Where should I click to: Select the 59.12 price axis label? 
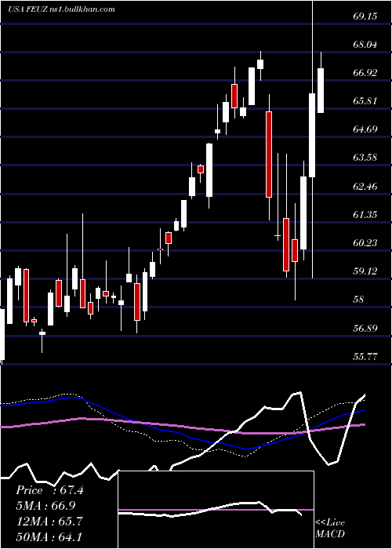tap(365, 271)
